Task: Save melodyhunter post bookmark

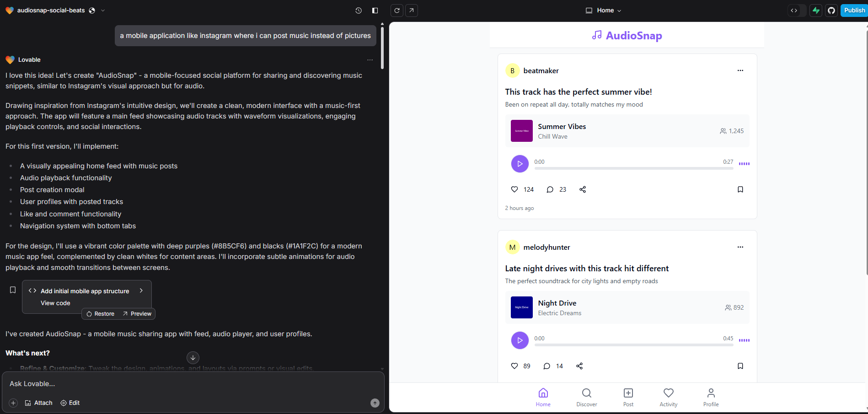Action: (x=740, y=366)
